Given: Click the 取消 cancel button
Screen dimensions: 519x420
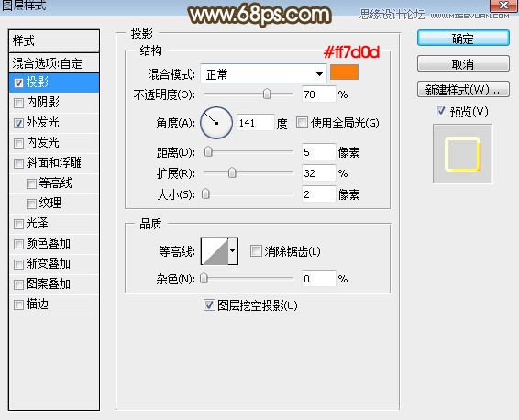Looking at the screenshot, I should click(x=463, y=63).
